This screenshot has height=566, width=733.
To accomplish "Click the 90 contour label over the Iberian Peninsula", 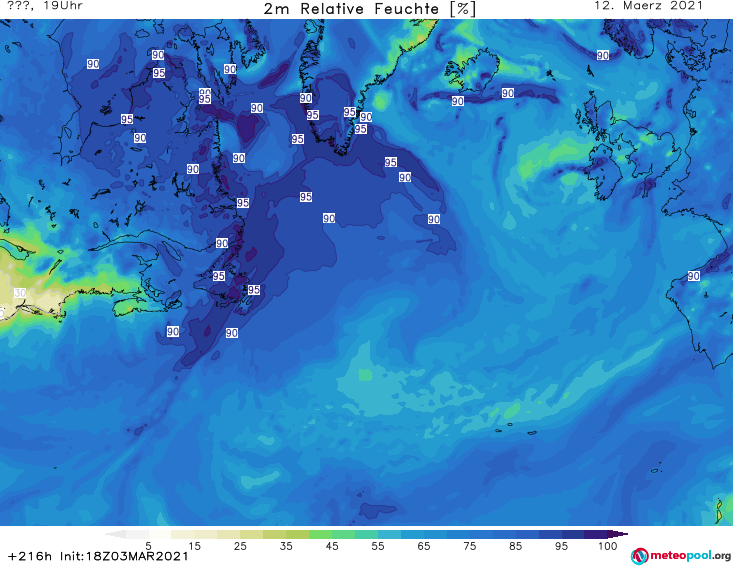I will click(694, 276).
